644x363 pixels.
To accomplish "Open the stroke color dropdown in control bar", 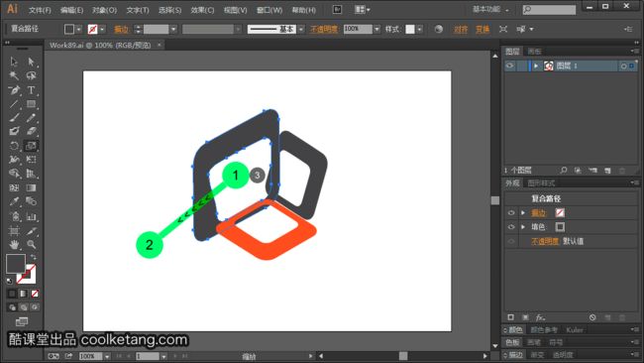I will [x=102, y=29].
